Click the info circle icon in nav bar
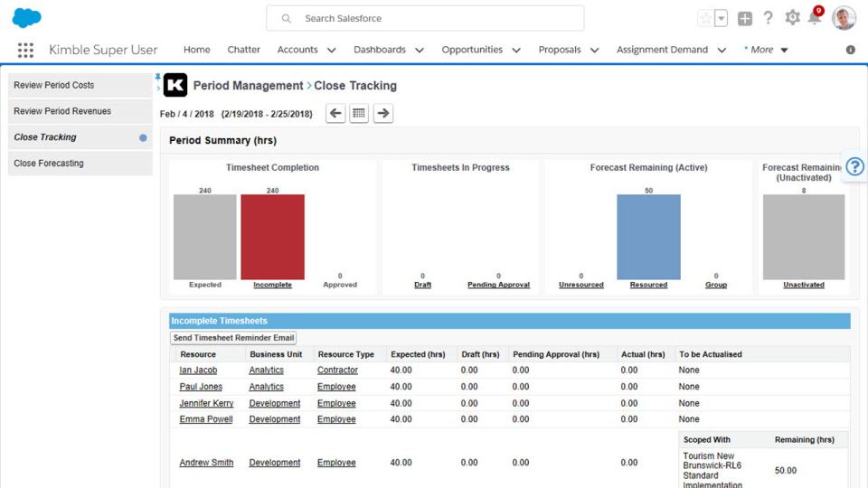 coord(850,50)
